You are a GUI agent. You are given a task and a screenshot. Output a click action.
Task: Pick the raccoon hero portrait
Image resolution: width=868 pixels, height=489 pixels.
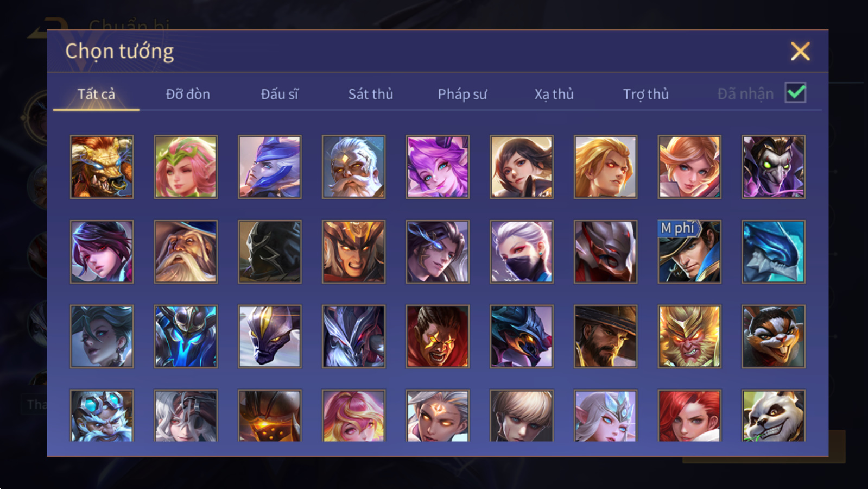pos(774,336)
